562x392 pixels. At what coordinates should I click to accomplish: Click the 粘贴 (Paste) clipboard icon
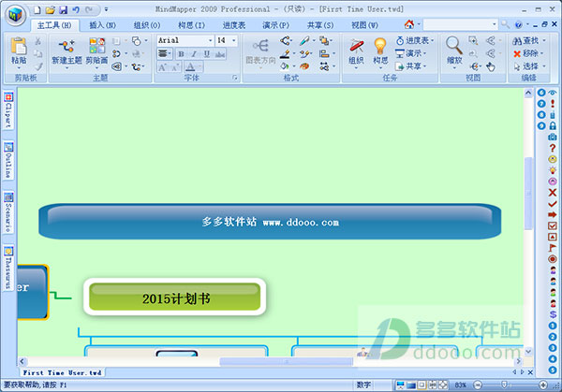(x=19, y=46)
